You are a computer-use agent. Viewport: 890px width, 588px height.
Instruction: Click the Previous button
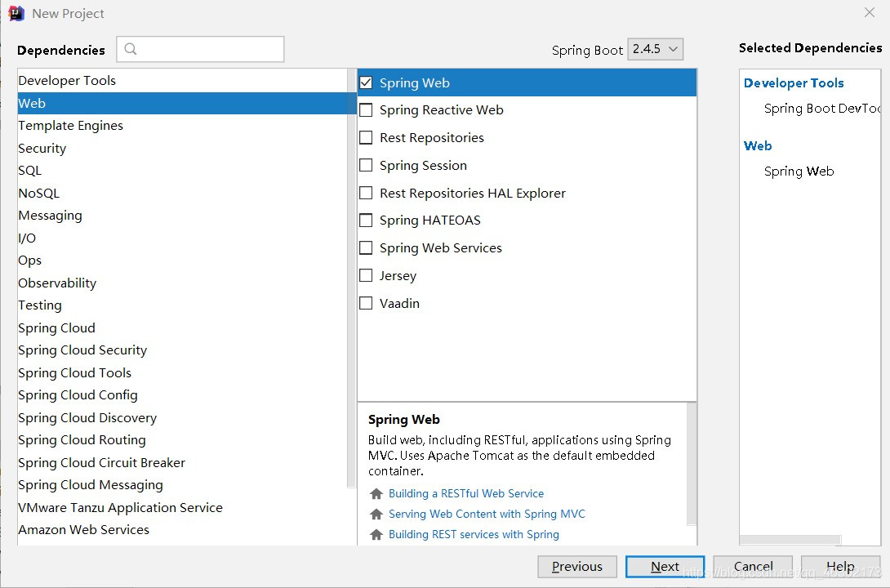point(577,567)
